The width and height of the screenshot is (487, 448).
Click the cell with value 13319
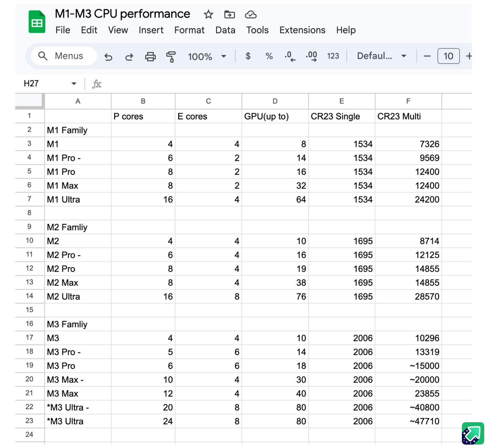(408, 352)
